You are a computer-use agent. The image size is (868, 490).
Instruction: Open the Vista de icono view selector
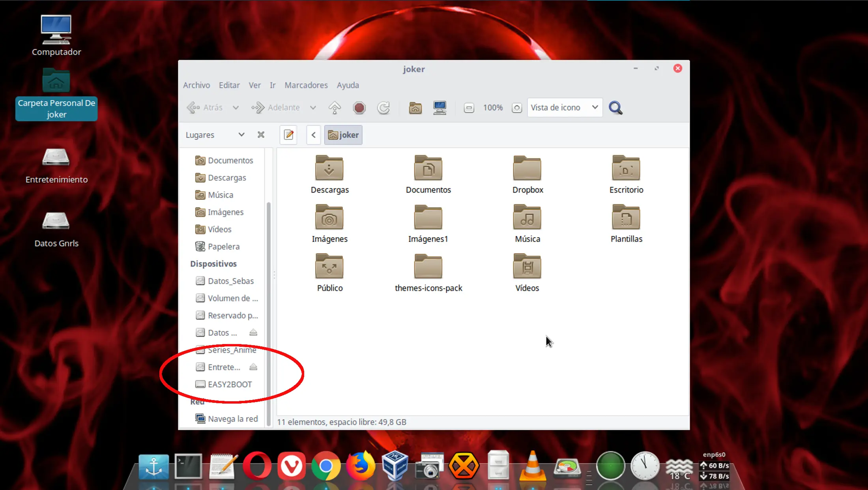(564, 107)
